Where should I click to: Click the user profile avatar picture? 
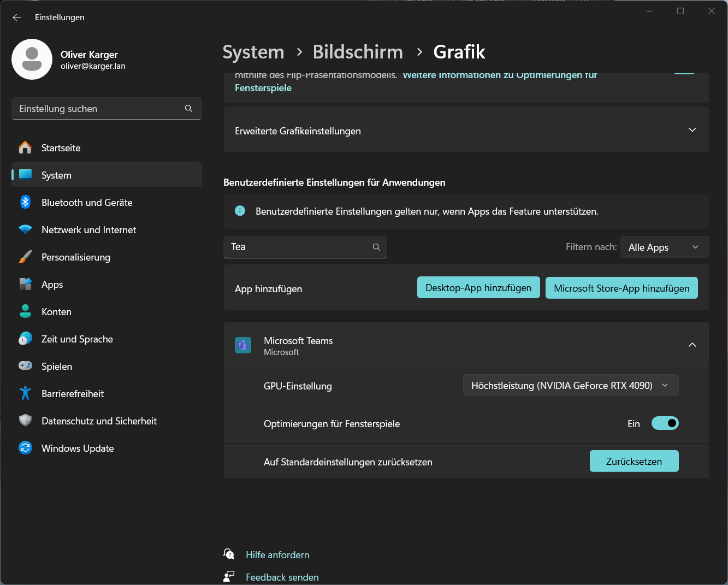pos(32,60)
